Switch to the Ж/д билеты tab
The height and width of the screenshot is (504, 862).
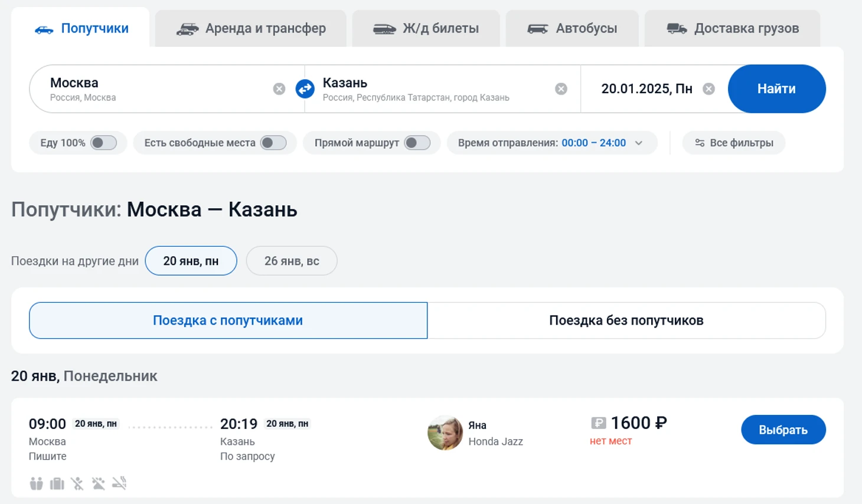click(x=426, y=28)
